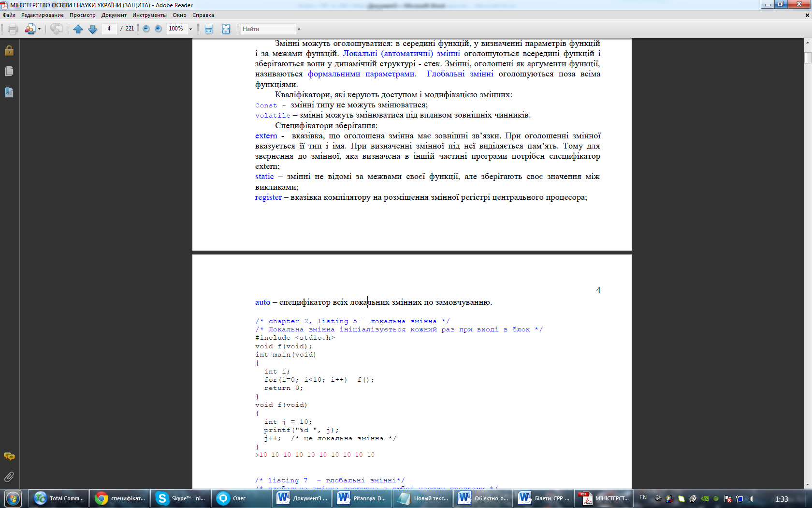
Task: Click the scrollbar up arrow
Action: 808,43
